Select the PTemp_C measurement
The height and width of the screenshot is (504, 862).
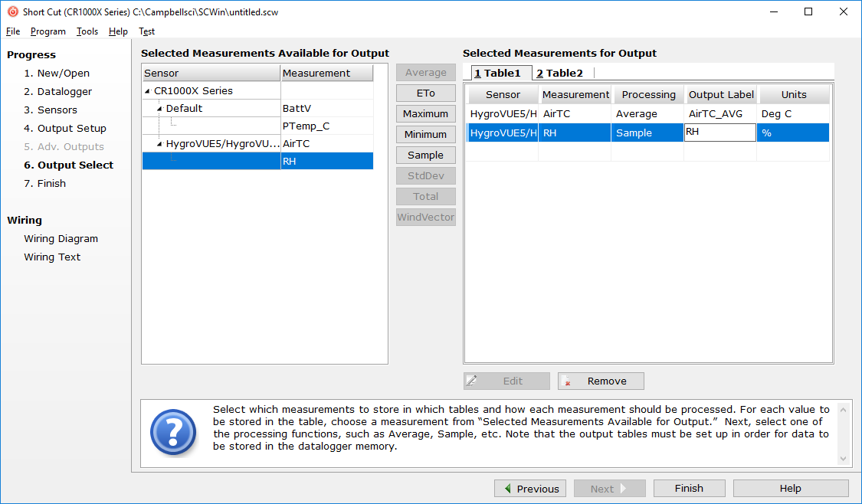click(x=306, y=126)
